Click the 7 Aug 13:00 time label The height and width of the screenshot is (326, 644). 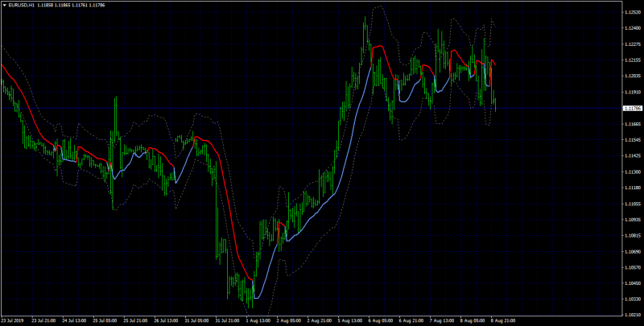[441, 320]
